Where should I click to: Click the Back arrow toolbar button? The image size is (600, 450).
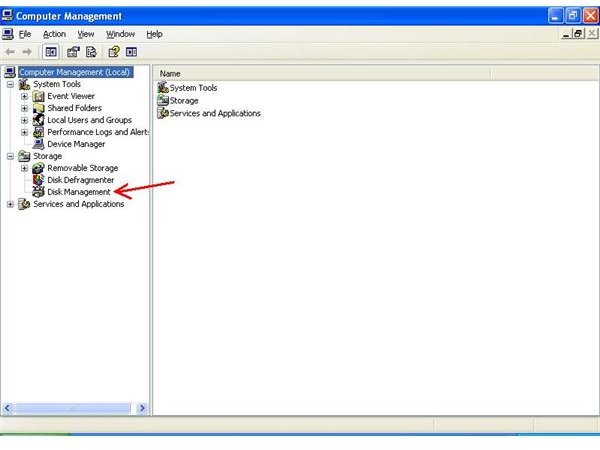click(x=10, y=52)
